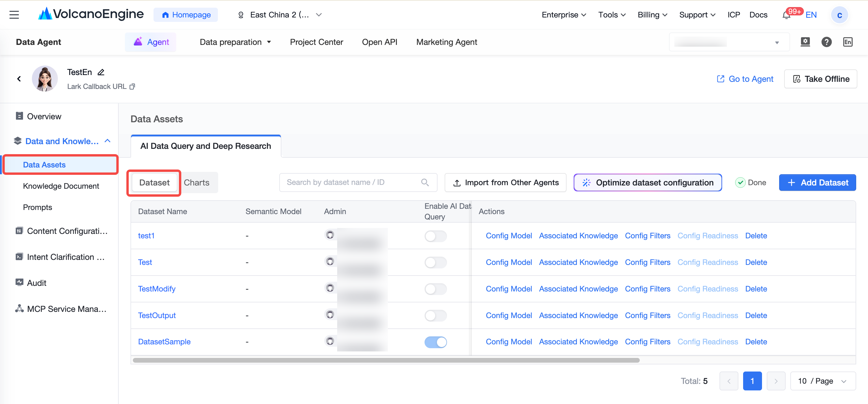Click the screen settings icon next to help

tap(805, 42)
